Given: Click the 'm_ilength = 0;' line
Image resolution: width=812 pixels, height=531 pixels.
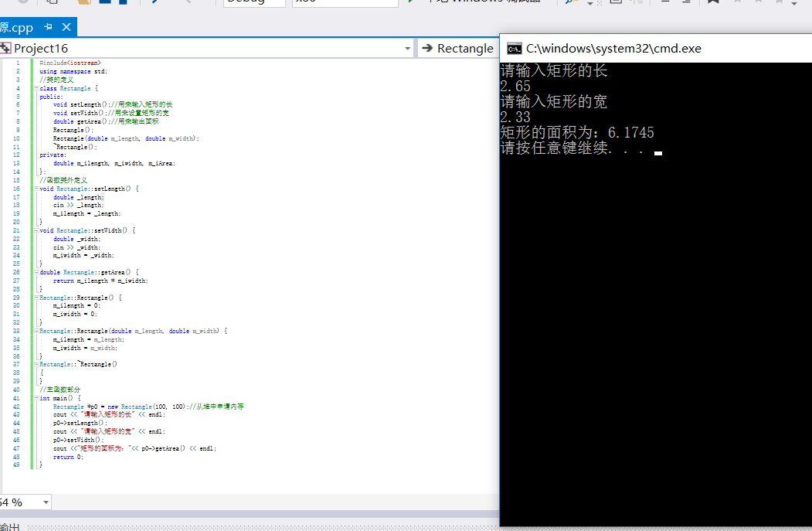Looking at the screenshot, I should (x=76, y=305).
